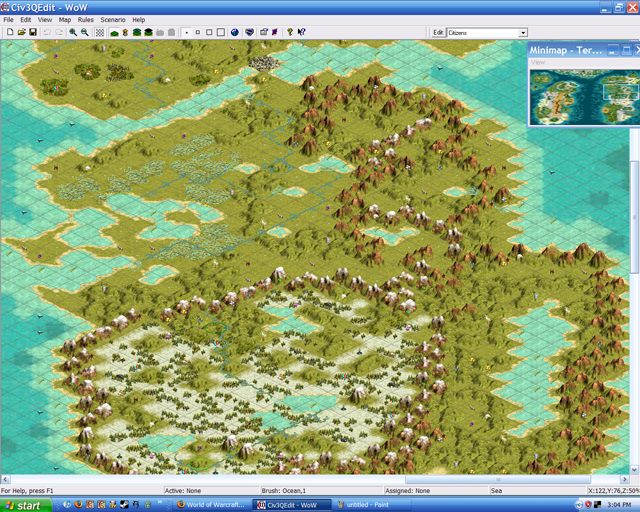Click the red shield tray icon
The image size is (640, 512).
[x=588, y=505]
